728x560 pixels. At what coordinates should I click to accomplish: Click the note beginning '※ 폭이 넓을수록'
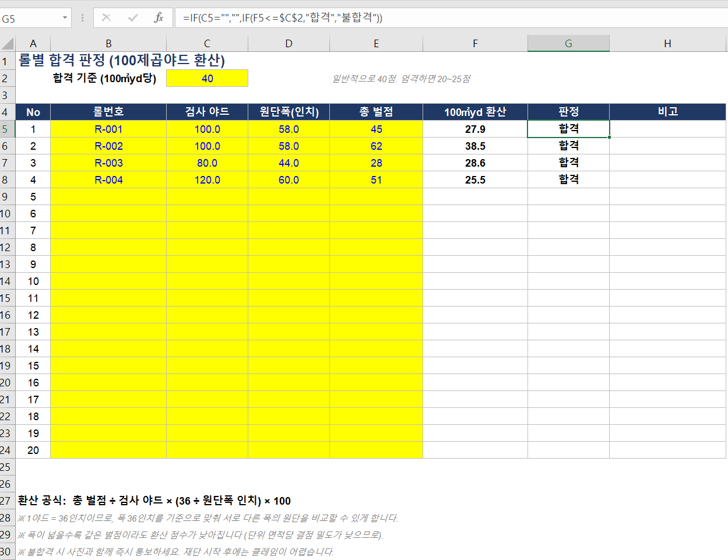[x=200, y=535]
